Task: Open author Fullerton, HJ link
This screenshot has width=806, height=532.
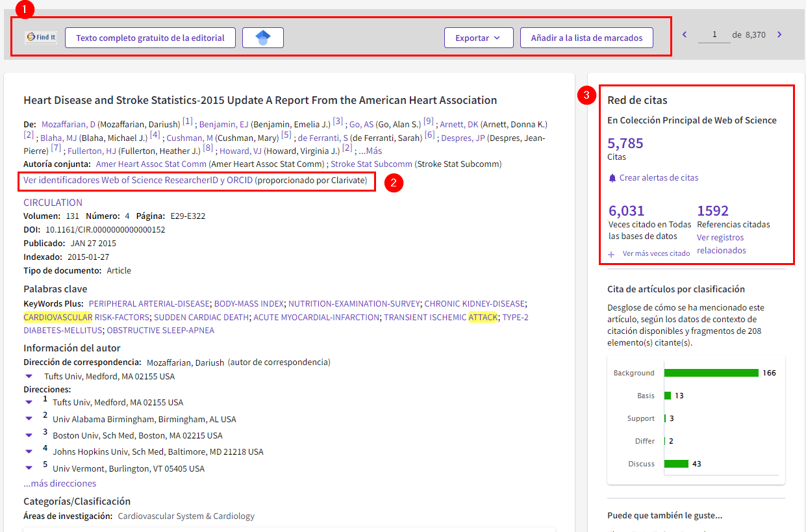Action: (x=92, y=151)
